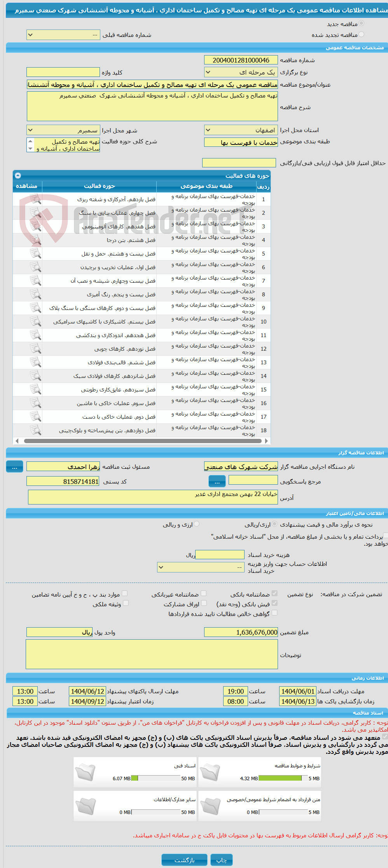Open view icon for row 6 activity
The image size is (388, 868).
coord(35,267)
